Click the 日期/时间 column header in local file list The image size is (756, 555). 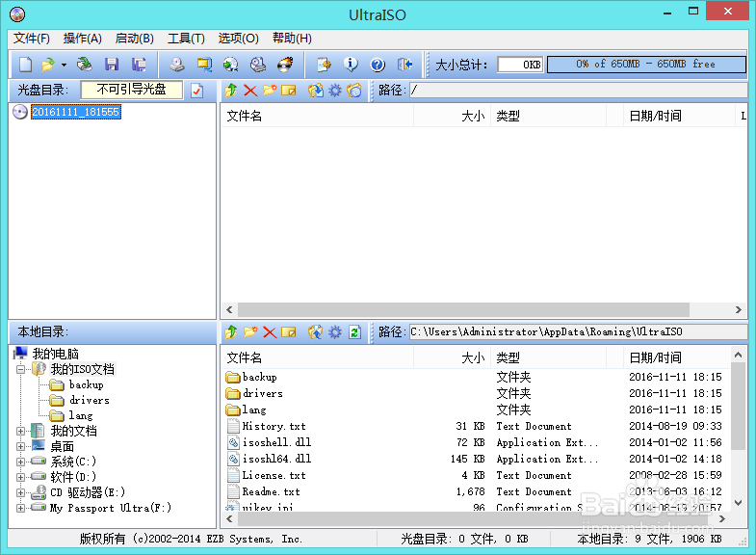tap(677, 357)
